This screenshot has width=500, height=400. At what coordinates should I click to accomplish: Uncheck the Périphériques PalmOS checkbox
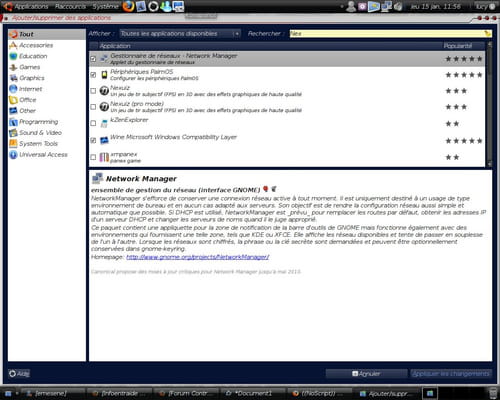[x=93, y=75]
